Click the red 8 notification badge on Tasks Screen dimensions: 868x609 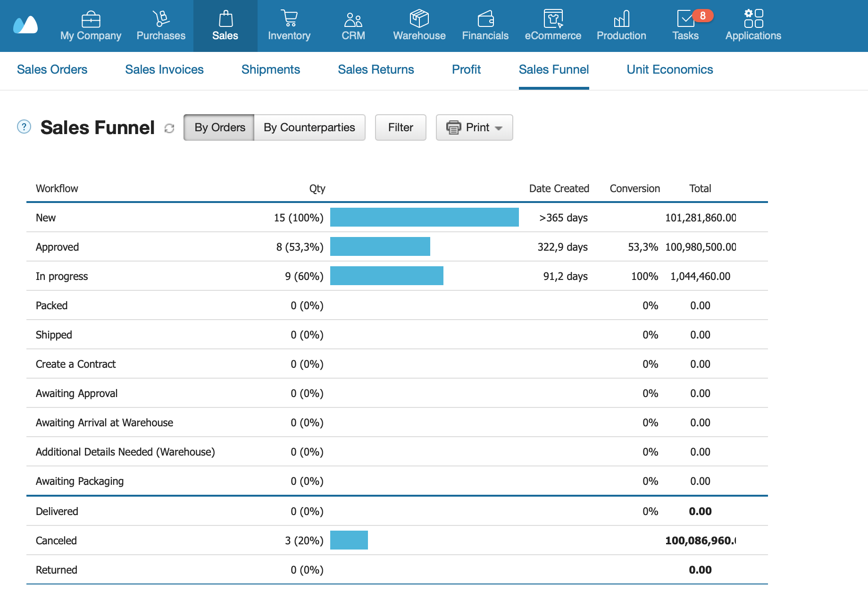point(703,16)
